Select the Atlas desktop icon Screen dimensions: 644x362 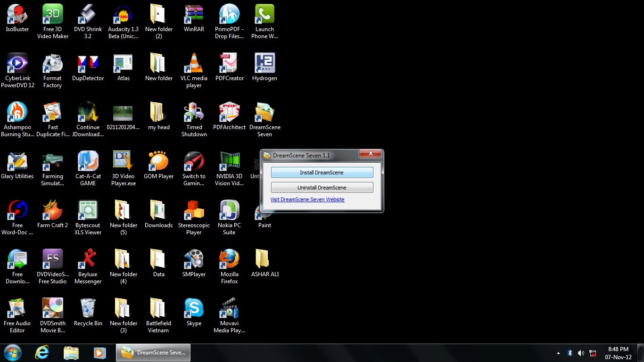pos(124,68)
